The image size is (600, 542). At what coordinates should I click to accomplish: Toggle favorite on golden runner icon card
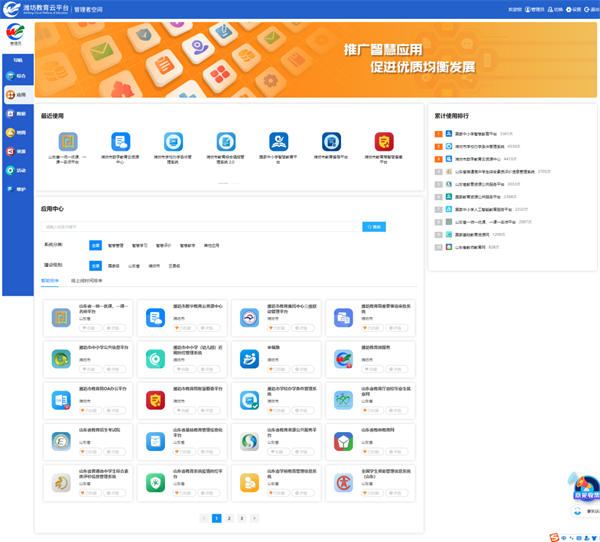point(90,493)
